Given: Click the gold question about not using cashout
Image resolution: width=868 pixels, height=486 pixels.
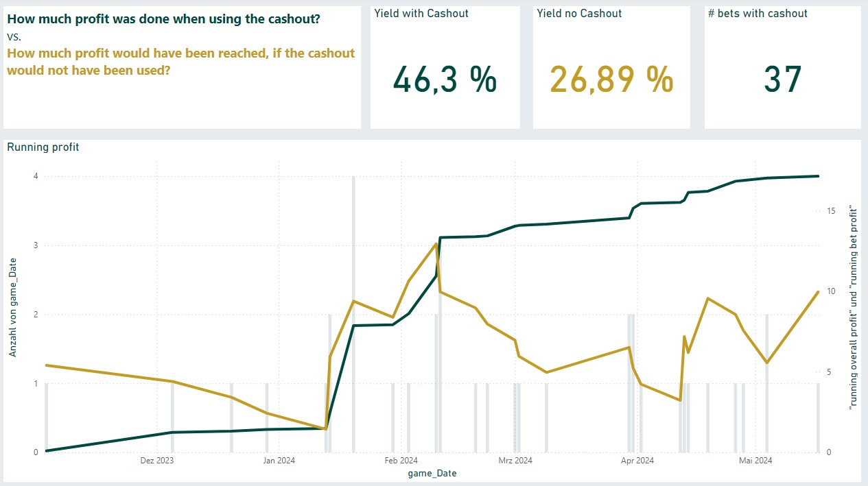Looking at the screenshot, I should (180, 62).
